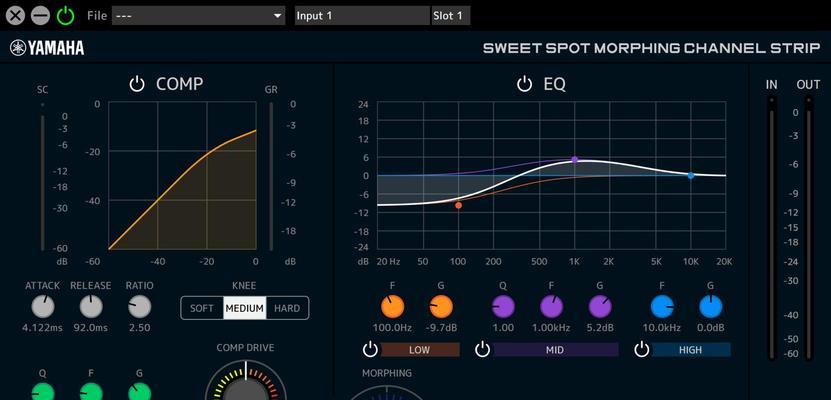The width and height of the screenshot is (831, 400).
Task: Click the blue HIGH band G knob
Action: (711, 307)
